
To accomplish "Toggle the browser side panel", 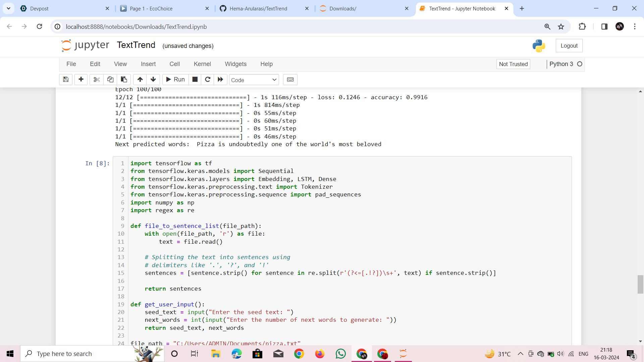I will click(x=604, y=26).
